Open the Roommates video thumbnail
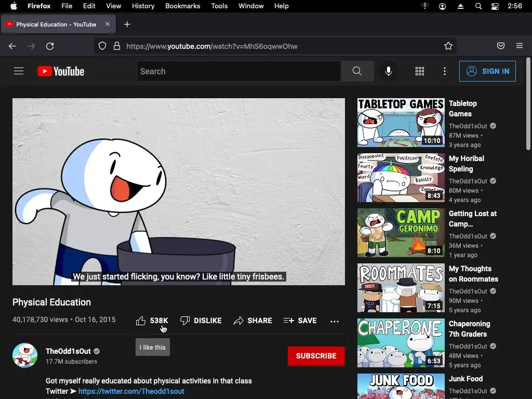The width and height of the screenshot is (532, 399). [x=401, y=288]
